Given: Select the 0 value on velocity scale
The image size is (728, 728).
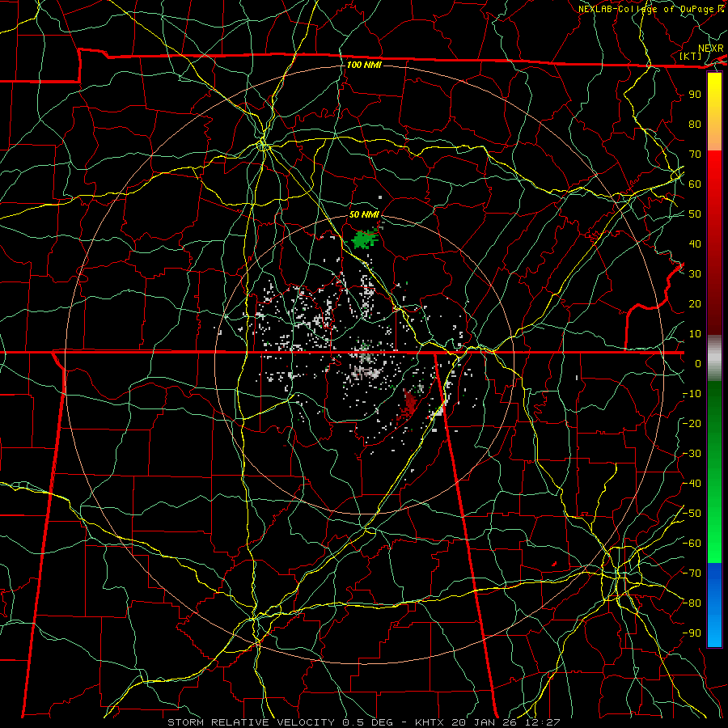Looking at the screenshot, I should click(698, 363).
